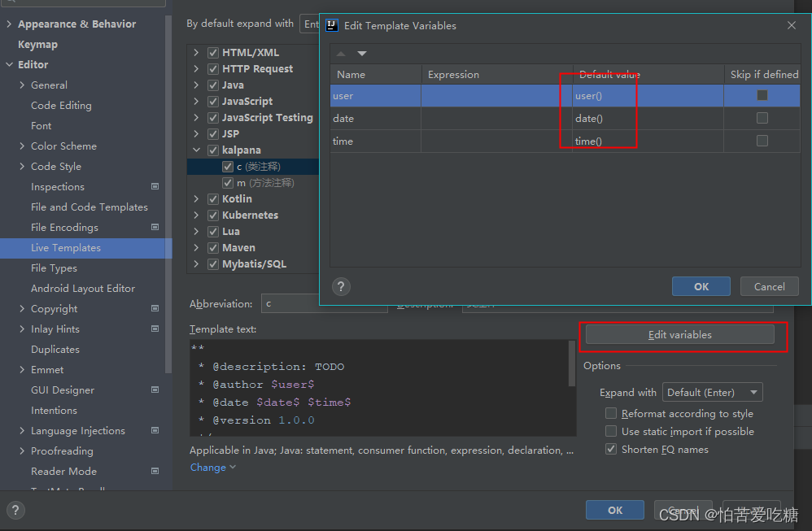Open help at bottom of Settings window
This screenshot has width=812, height=531.
point(15,511)
